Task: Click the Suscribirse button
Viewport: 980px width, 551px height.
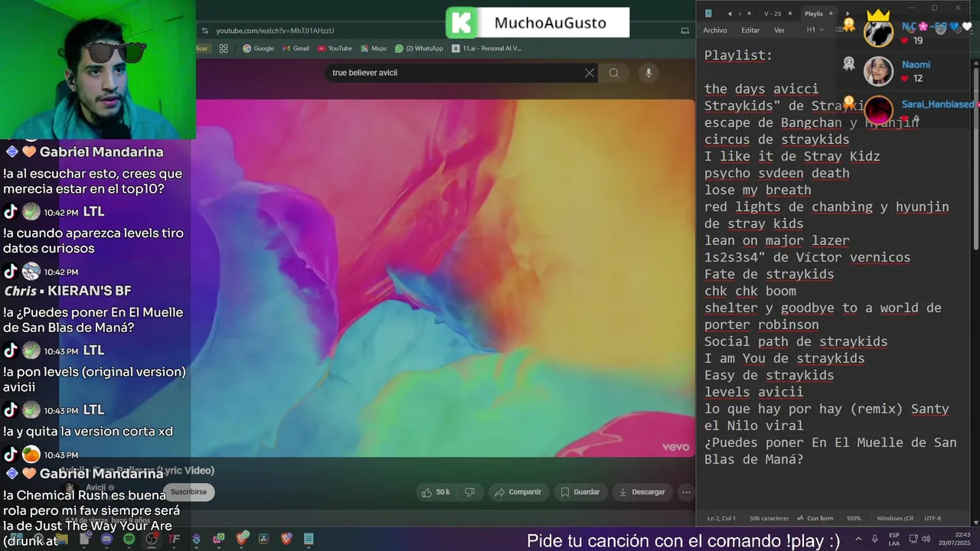Action: coord(188,492)
